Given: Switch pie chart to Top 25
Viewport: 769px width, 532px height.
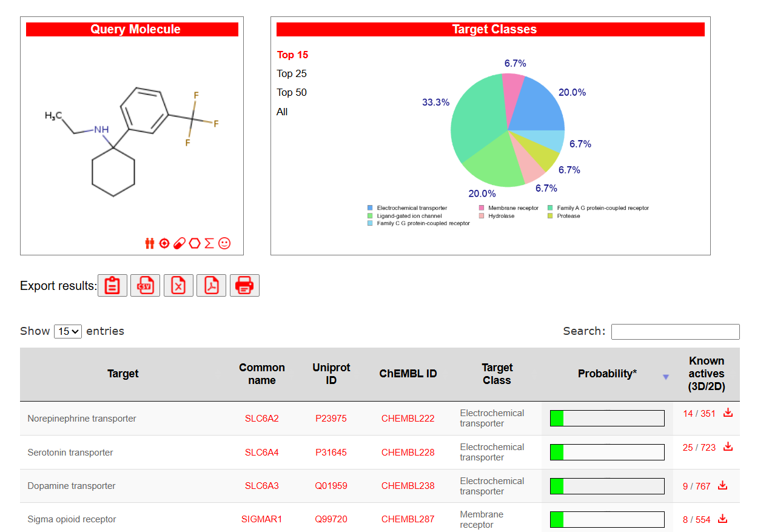Looking at the screenshot, I should (292, 73).
